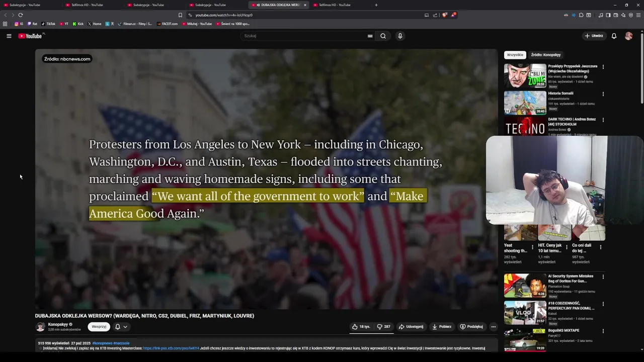644x362 pixels.
Task: Select the Źródło: Konopskyy filter chip
Action: pyautogui.click(x=546, y=55)
